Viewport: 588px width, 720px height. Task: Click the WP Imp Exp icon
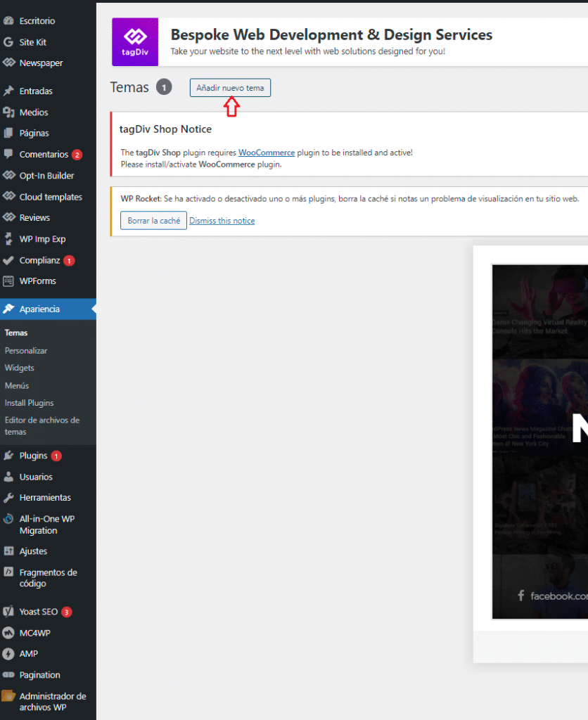pyautogui.click(x=8, y=239)
